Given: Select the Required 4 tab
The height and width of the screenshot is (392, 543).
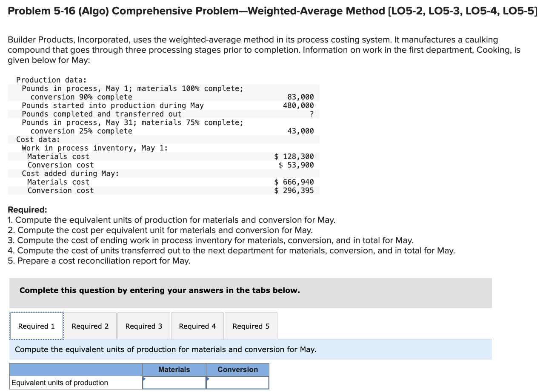Looking at the screenshot, I should click(x=197, y=326).
